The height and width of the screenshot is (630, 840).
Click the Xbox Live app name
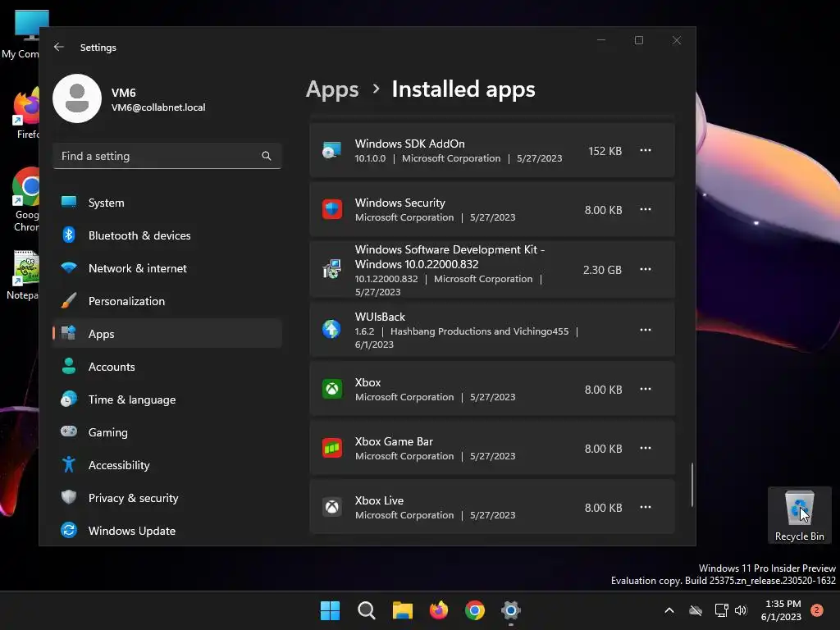pyautogui.click(x=379, y=500)
